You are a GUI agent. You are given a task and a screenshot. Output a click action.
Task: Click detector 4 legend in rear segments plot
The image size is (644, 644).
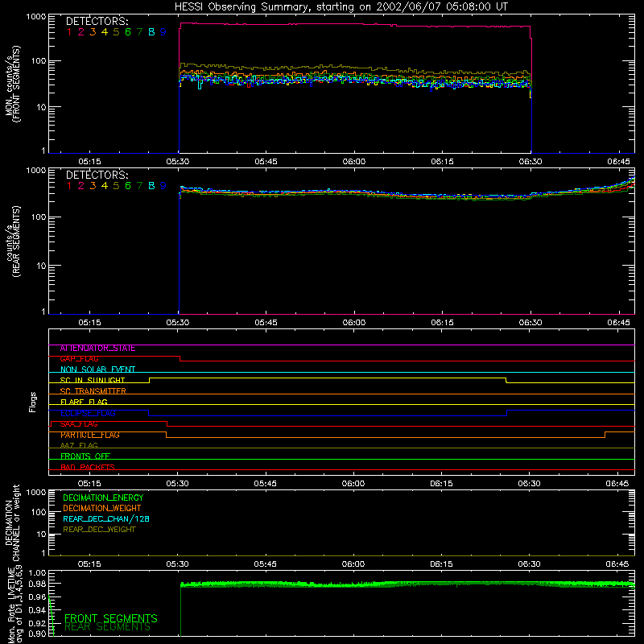coord(105,186)
